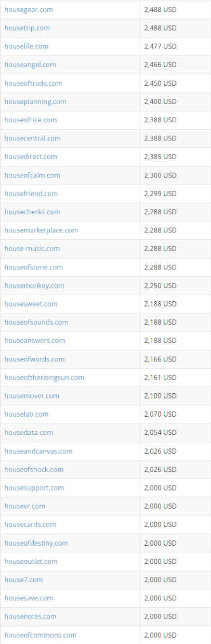Open houselife.com listing
The width and height of the screenshot is (211, 644).
(27, 46)
